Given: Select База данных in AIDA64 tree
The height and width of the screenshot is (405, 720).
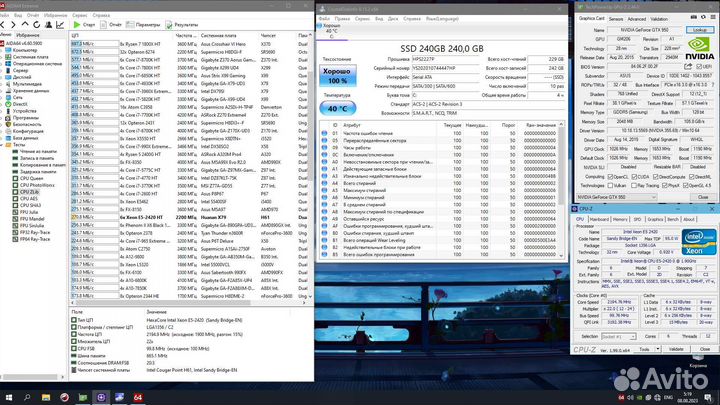Looking at the screenshot, I should coord(22,138).
